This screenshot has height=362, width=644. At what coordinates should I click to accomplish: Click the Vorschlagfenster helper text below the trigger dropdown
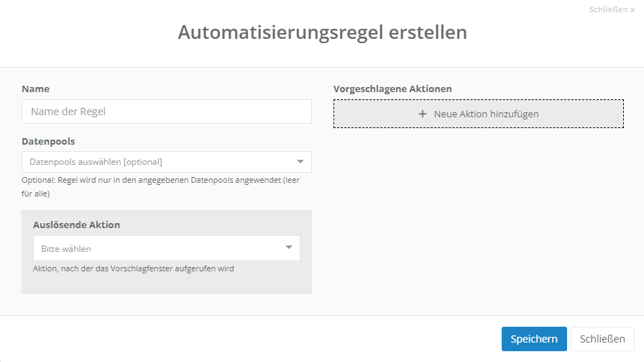133,268
